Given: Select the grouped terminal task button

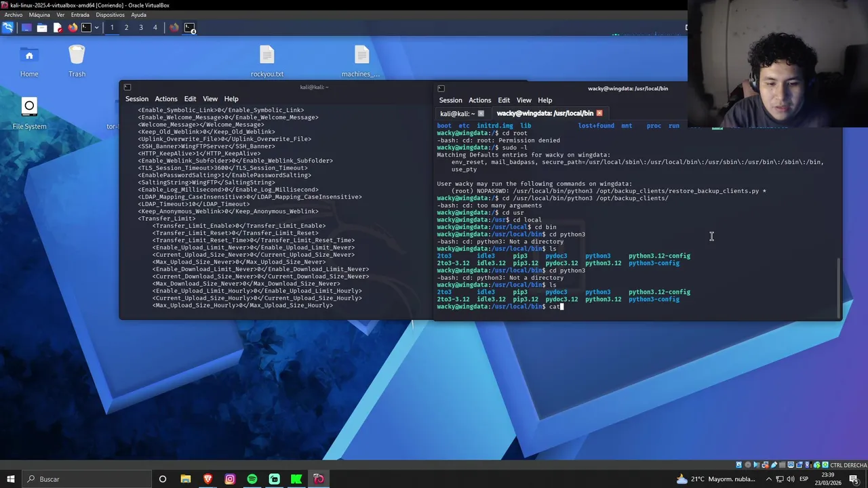Looking at the screenshot, I should pyautogui.click(x=190, y=28).
